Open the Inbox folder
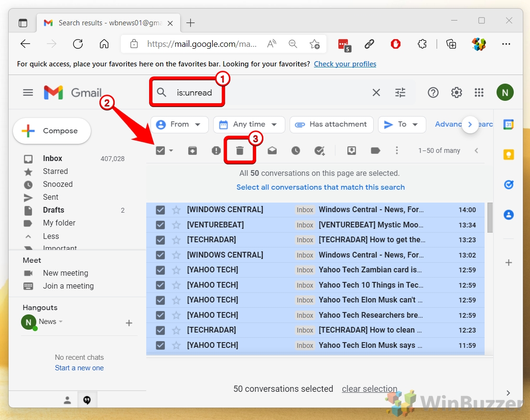 click(53, 159)
